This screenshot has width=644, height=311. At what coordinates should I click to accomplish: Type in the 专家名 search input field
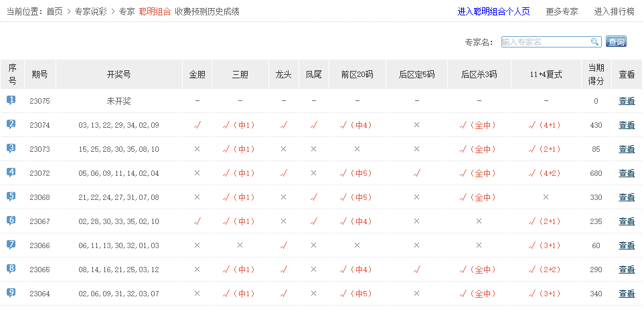(544, 42)
